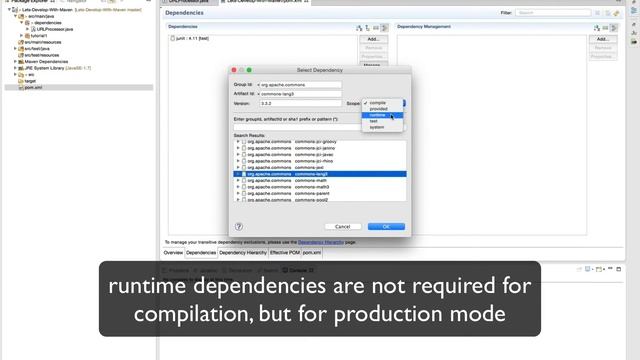This screenshot has width=640, height=360.
Task: Maximize the Console panel icon
Action: point(619,269)
